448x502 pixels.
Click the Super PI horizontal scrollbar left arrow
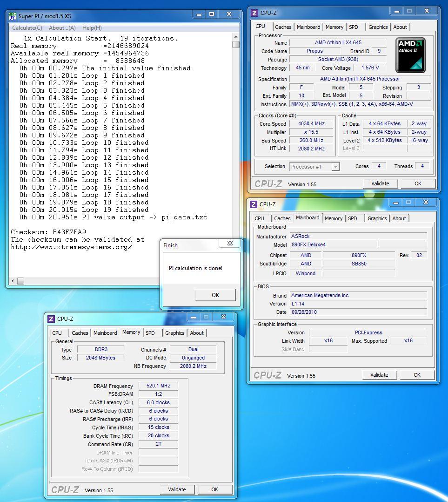[x=13, y=281]
